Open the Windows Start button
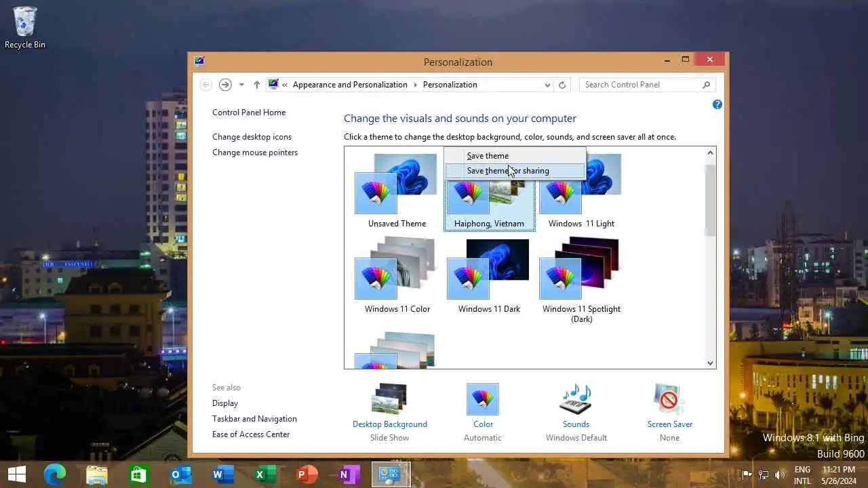The width and height of the screenshot is (868, 488). click(x=16, y=474)
